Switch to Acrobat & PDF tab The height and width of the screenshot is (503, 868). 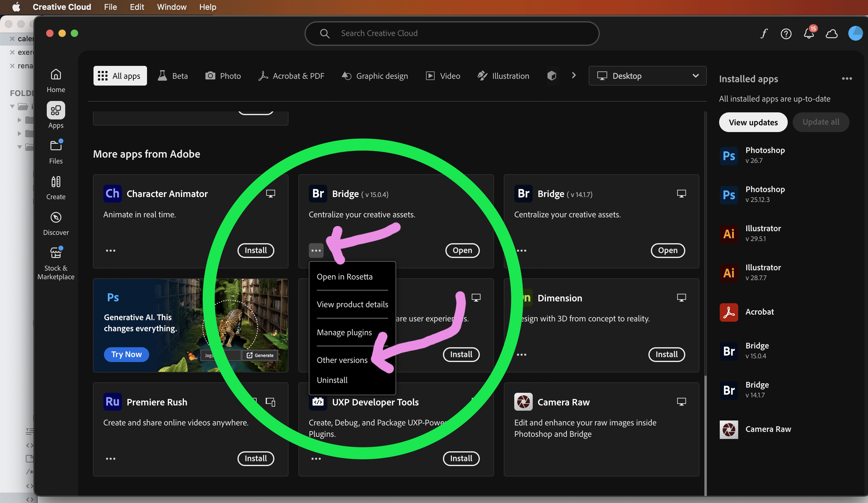coord(291,75)
